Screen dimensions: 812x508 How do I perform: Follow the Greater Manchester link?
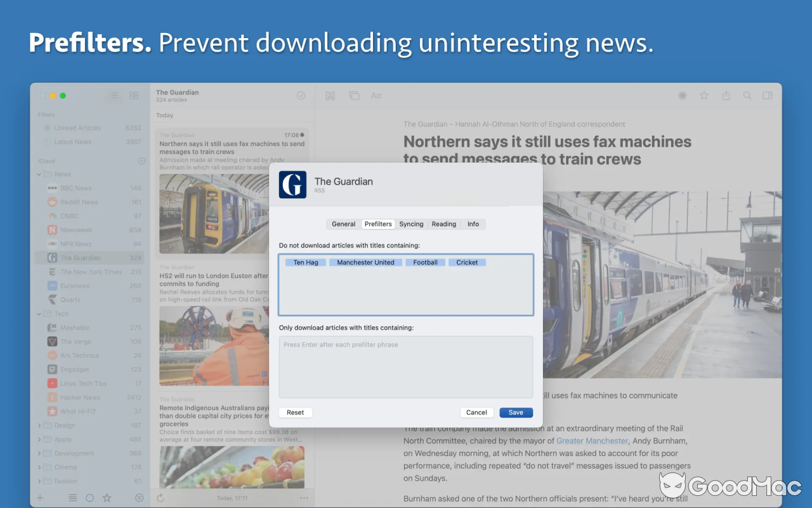(592, 440)
